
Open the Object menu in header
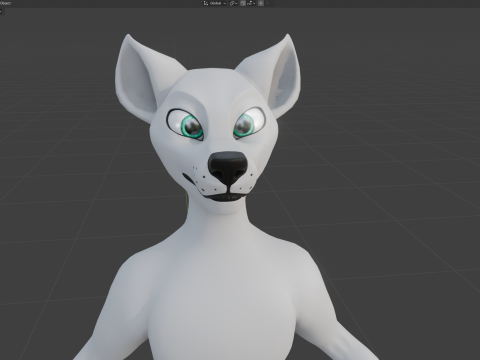click(5, 3)
